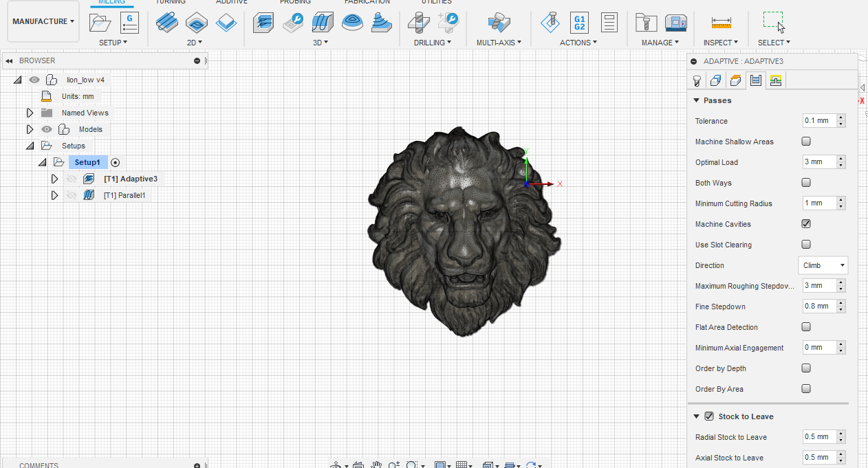
Task: Open the Manufacture workspace dropdown
Action: [x=43, y=21]
